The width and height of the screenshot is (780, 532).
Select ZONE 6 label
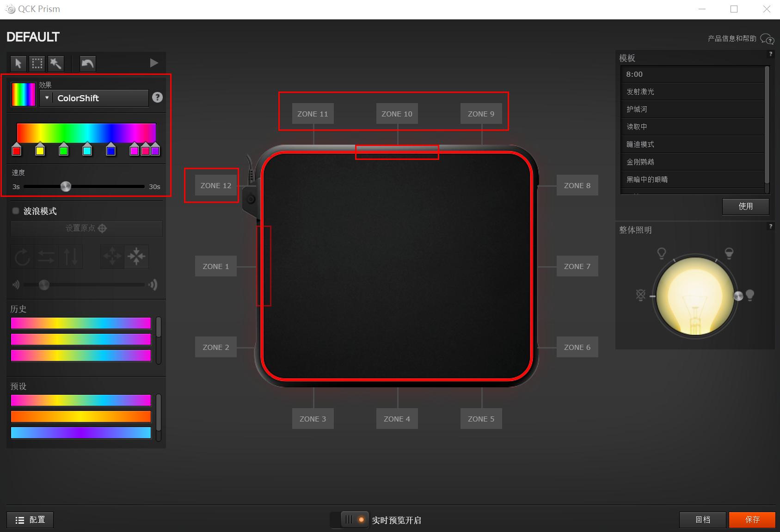pyautogui.click(x=577, y=347)
